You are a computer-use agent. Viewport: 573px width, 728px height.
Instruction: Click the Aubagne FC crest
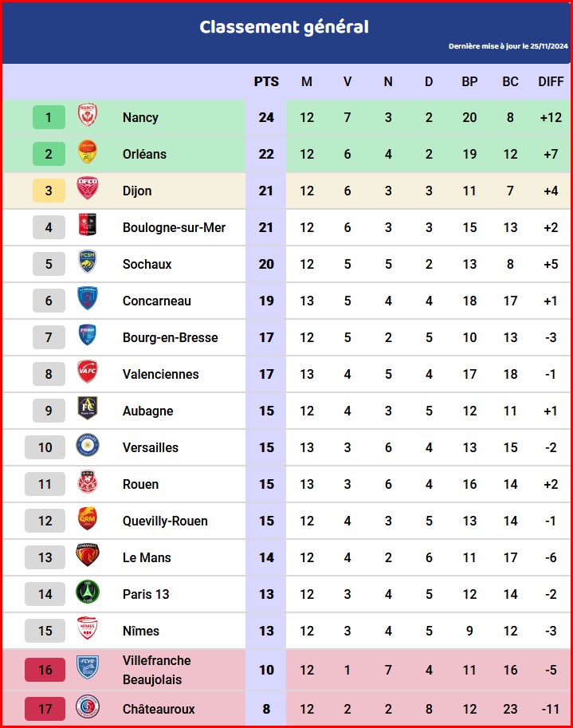87,408
